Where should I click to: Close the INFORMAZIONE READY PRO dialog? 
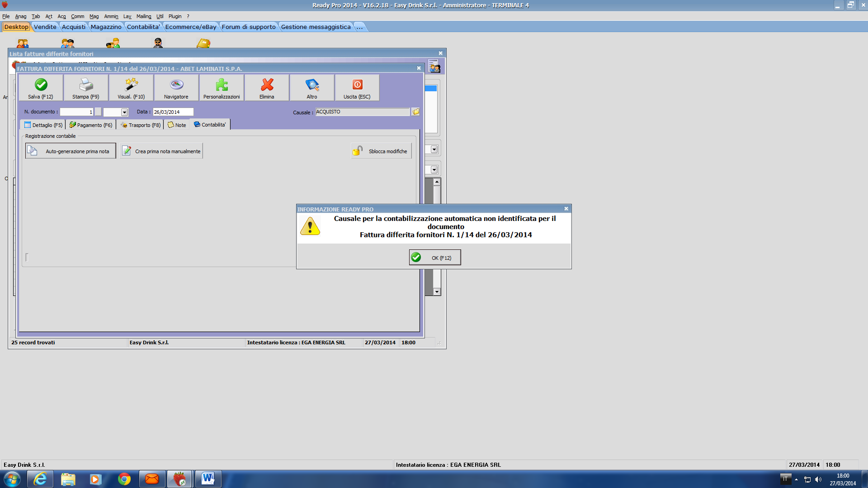tap(566, 209)
